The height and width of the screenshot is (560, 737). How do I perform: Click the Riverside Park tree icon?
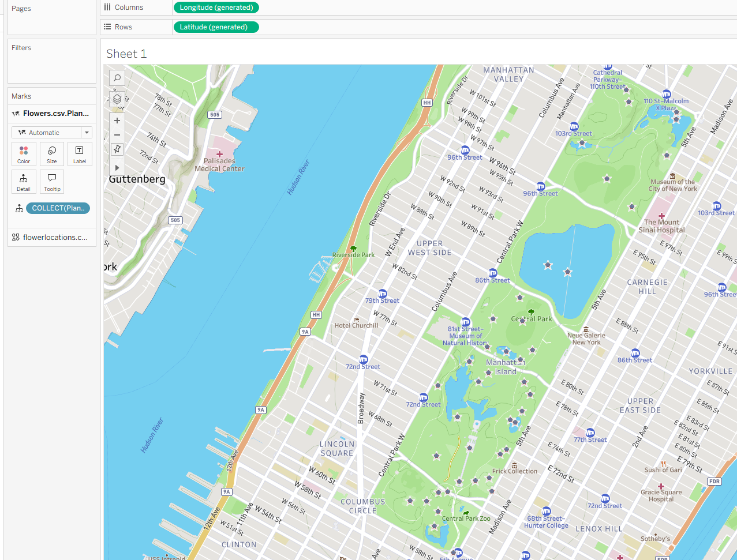354,249
